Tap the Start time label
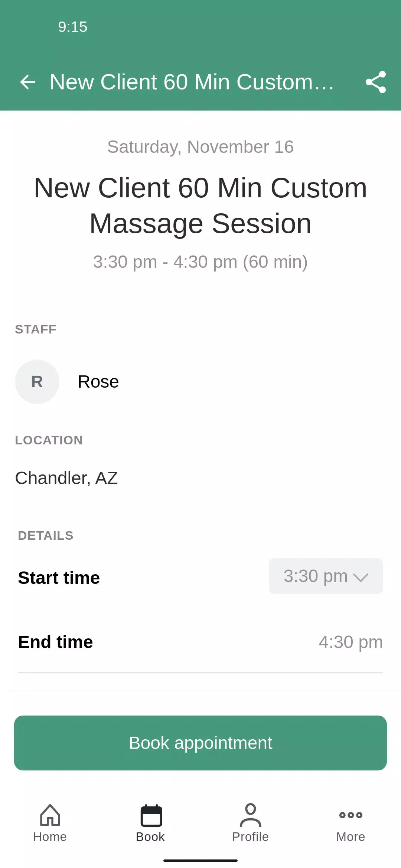The image size is (401, 868). pos(59,578)
